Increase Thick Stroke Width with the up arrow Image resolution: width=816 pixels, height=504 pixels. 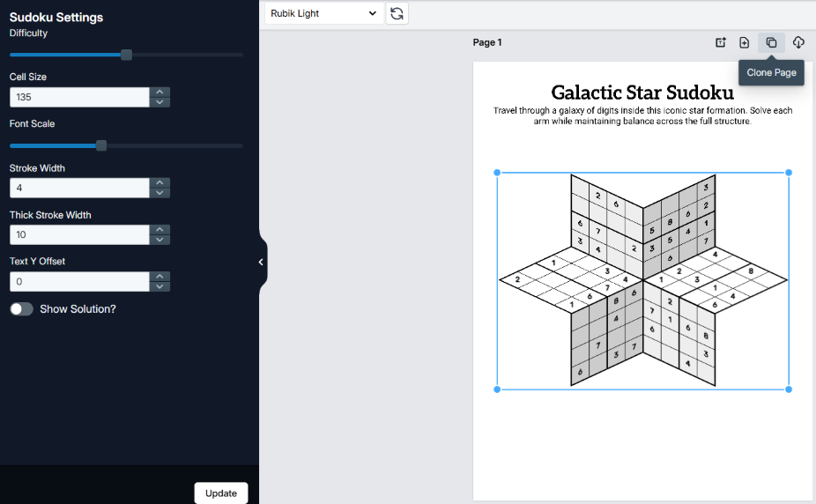tap(159, 229)
